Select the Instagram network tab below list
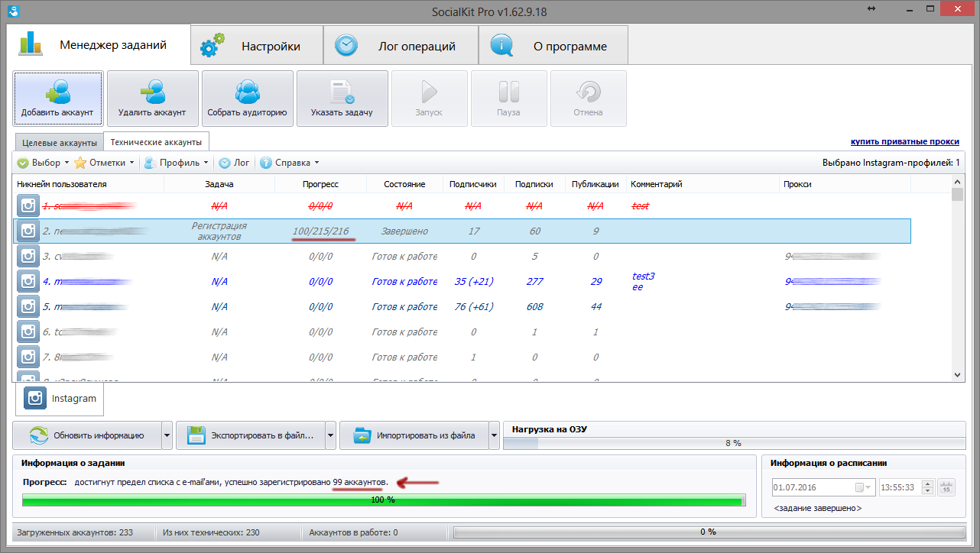This screenshot has width=980, height=553. tap(60, 398)
